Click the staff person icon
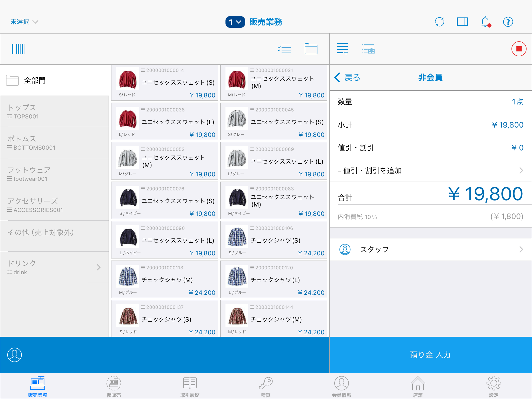Screen dimensions: 532x399 (345, 249)
